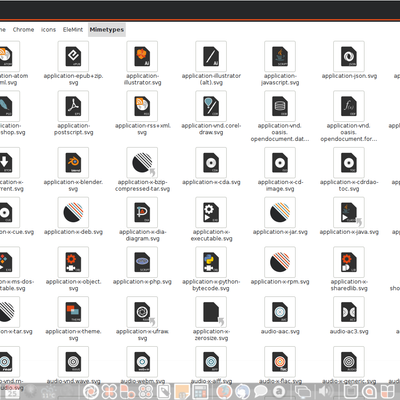Select the opendocument database file icon
Viewport: 400px width, 400px height.
pyautogui.click(x=280, y=106)
